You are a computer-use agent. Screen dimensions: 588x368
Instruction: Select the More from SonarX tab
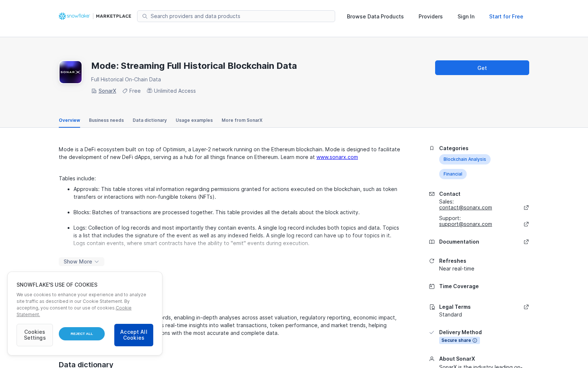click(x=242, y=120)
